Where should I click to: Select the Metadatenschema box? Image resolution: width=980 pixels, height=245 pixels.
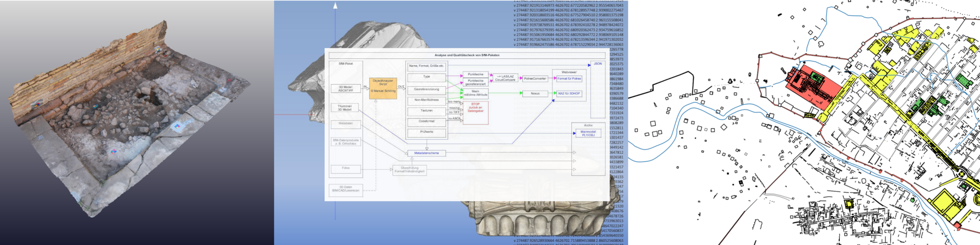[x=426, y=153]
